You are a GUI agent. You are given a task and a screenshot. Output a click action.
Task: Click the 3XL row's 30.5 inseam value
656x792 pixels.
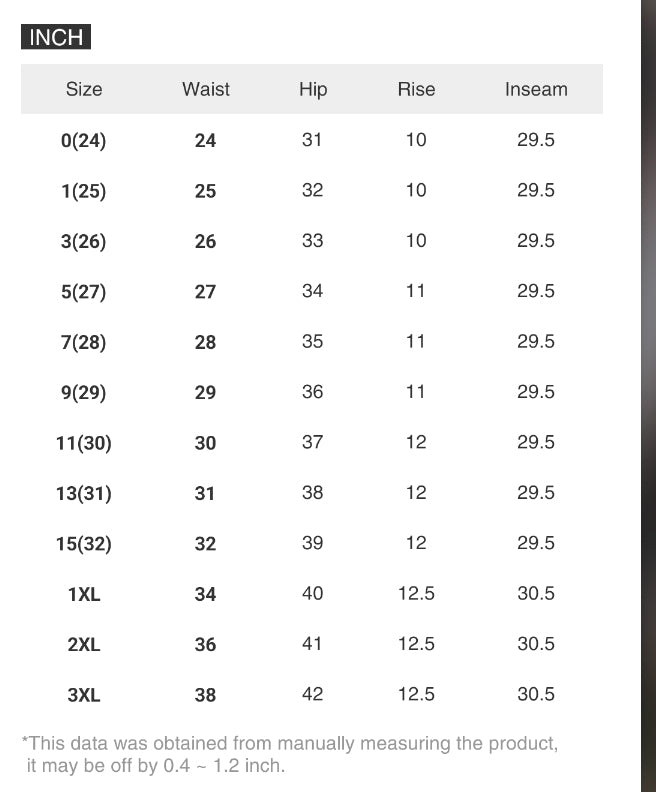pos(536,694)
